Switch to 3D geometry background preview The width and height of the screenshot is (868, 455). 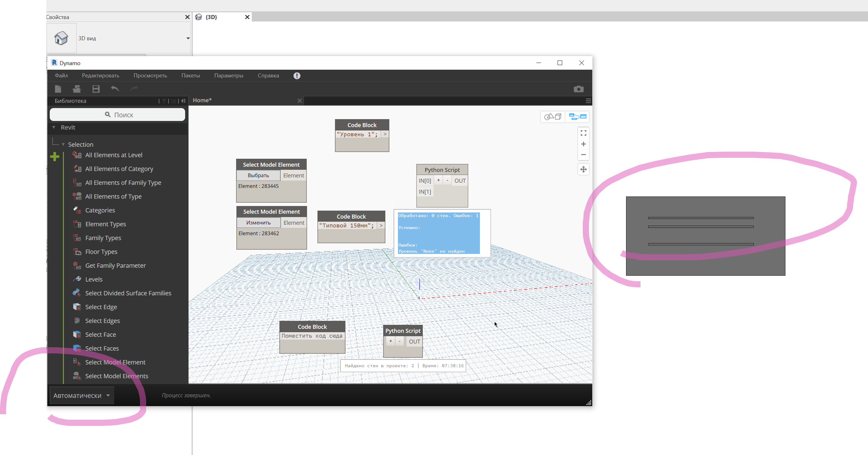tap(553, 117)
